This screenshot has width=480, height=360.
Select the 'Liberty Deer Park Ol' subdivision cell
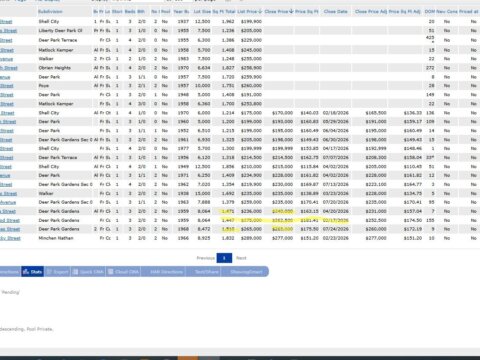[60, 31]
